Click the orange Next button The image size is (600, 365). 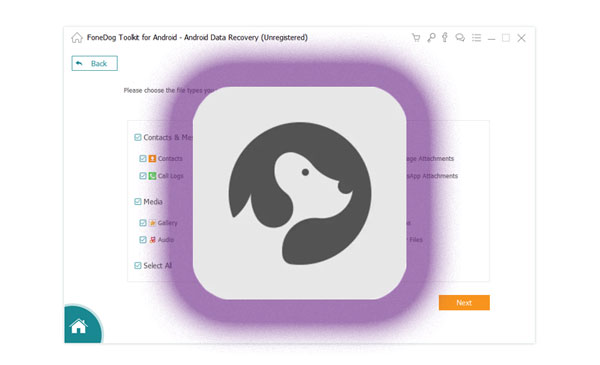tap(464, 303)
